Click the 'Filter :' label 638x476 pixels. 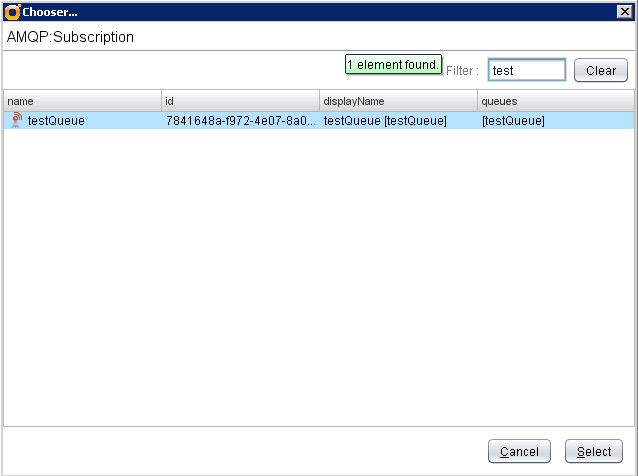(x=462, y=71)
